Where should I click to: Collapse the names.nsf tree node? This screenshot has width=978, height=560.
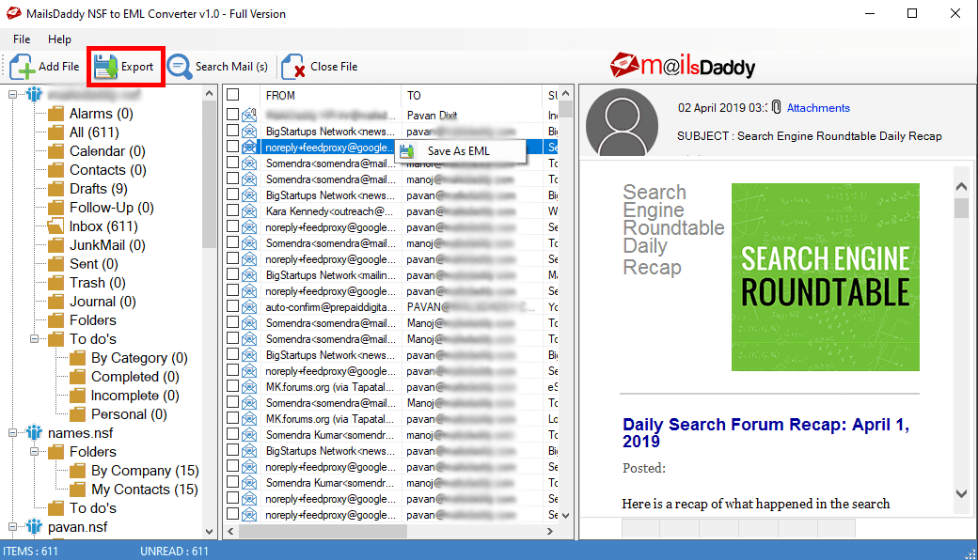[12, 433]
